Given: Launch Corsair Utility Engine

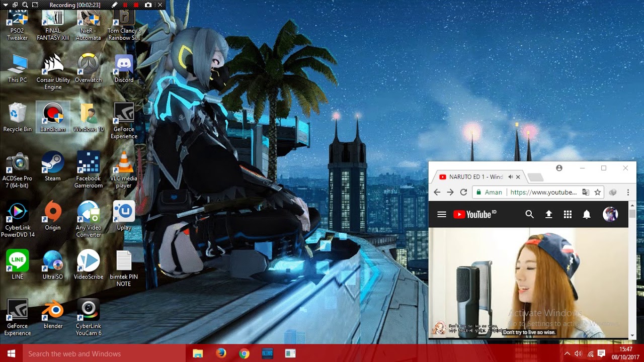Looking at the screenshot, I should pos(53,71).
